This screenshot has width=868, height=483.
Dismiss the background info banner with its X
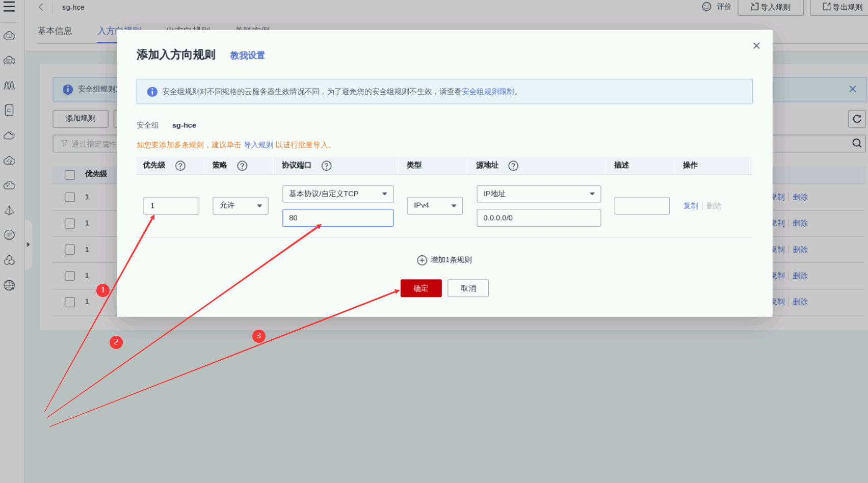(853, 89)
